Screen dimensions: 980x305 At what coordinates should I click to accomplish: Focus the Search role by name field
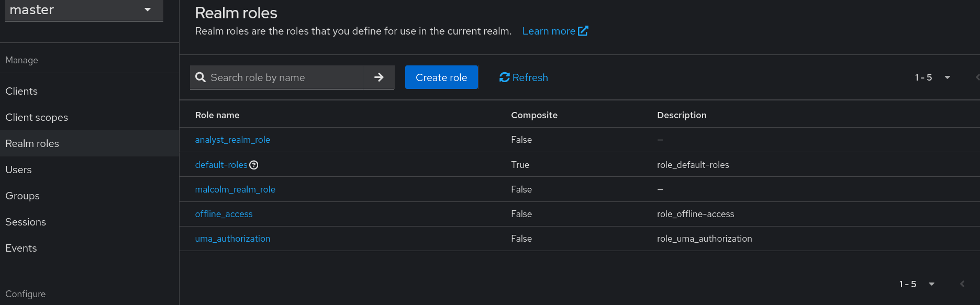point(276,77)
